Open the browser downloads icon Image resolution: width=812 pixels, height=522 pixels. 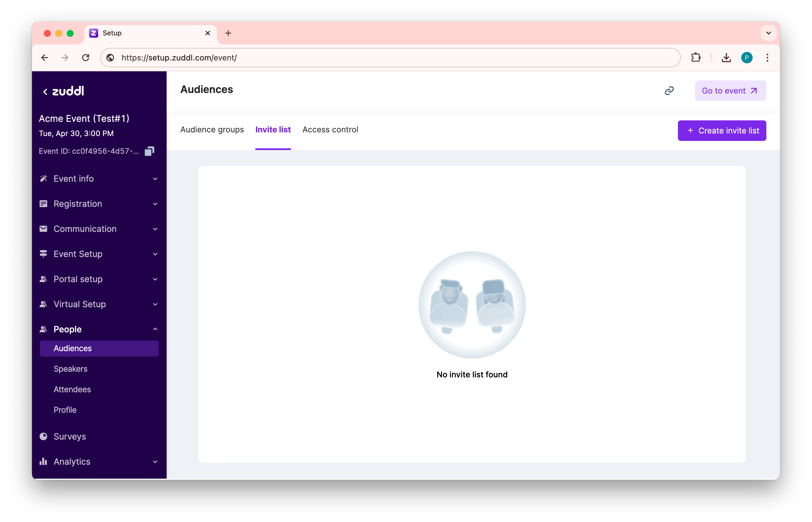tap(726, 58)
